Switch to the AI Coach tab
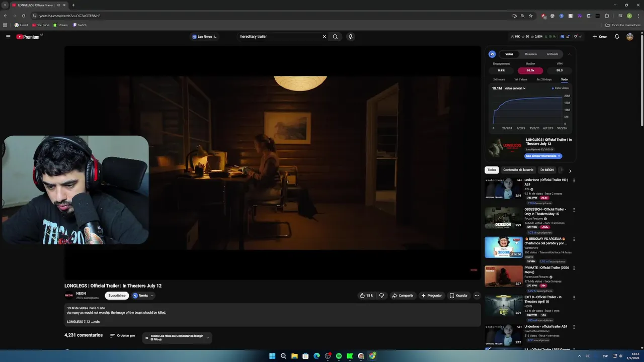The image size is (644, 362). (552, 54)
